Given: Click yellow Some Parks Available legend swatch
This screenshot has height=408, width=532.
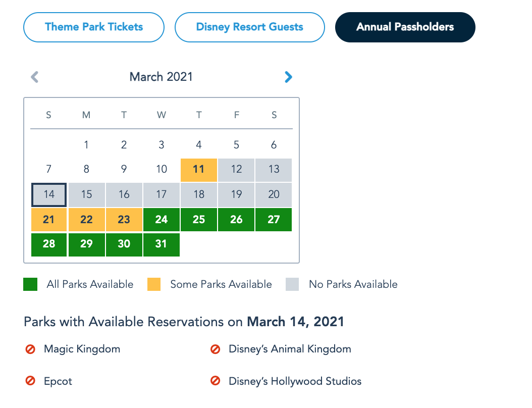Looking at the screenshot, I should coord(154,284).
